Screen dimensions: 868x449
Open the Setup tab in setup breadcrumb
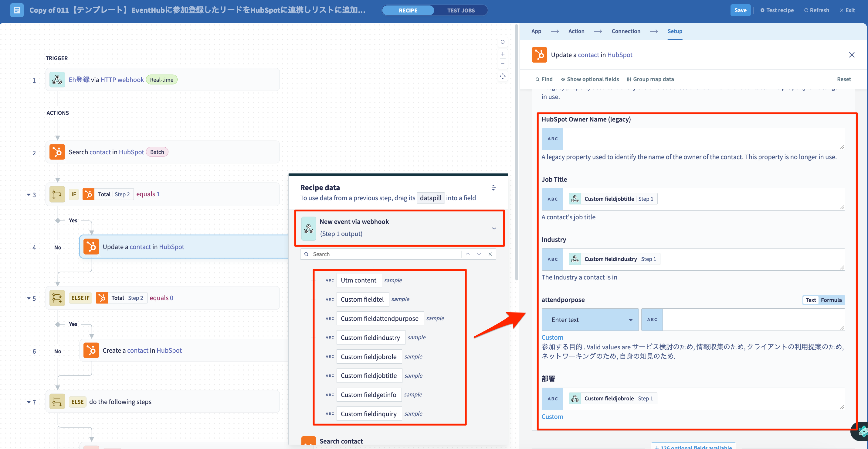pos(675,31)
